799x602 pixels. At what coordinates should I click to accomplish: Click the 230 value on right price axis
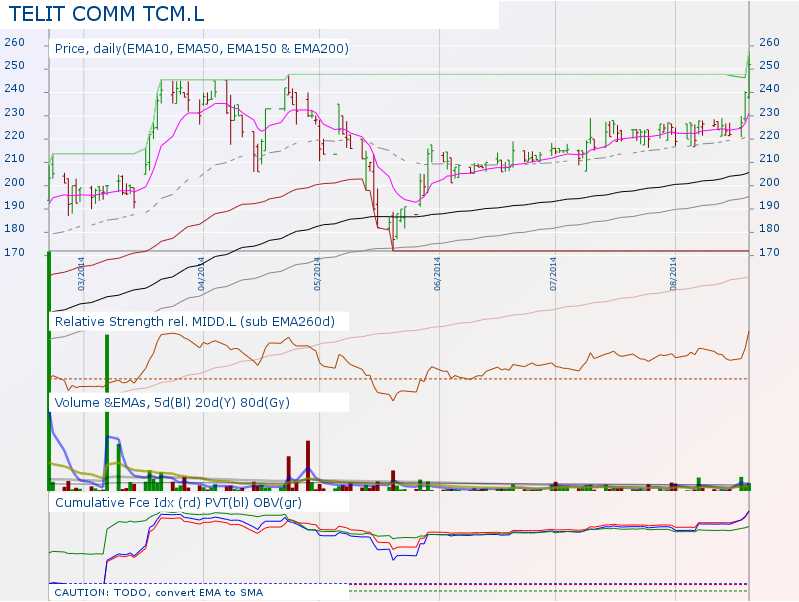[769, 112]
